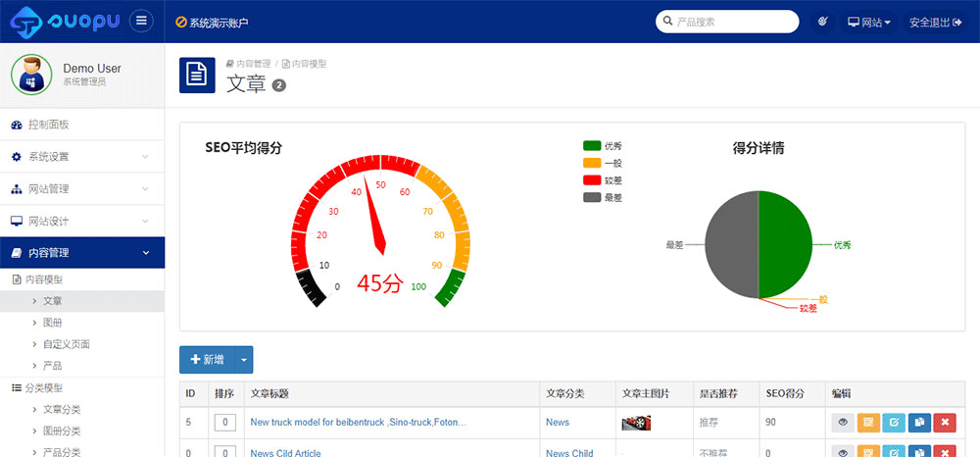The image size is (980, 457).
Task: Open the News category link
Action: click(557, 423)
